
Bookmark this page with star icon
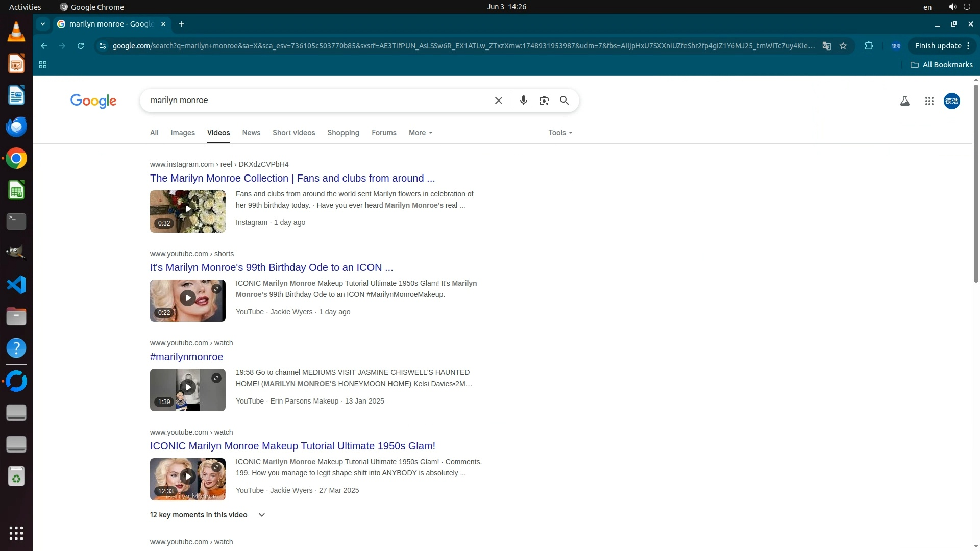(843, 46)
